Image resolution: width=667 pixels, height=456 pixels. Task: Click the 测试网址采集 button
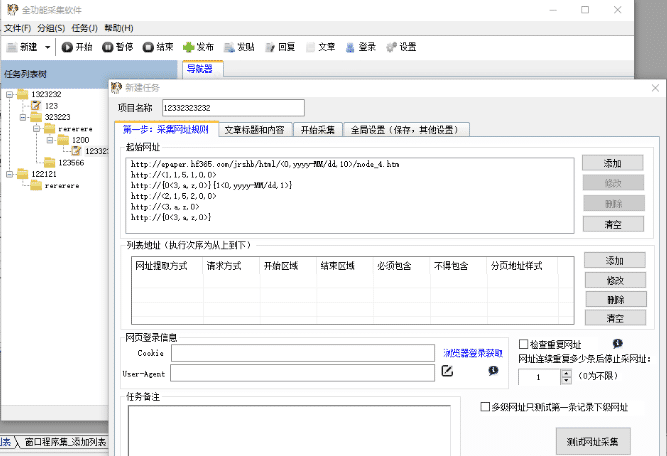593,442
